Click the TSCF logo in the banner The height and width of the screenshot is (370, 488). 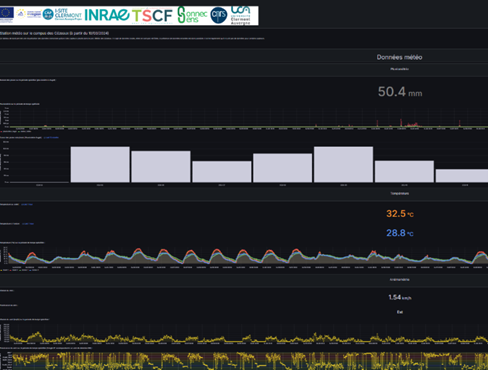click(152, 16)
